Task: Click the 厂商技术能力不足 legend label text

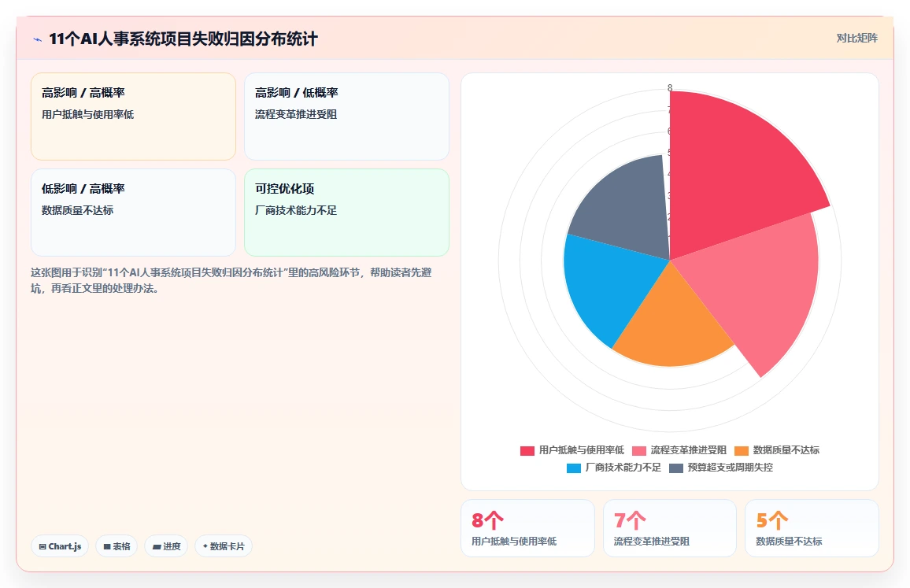Action: point(623,468)
